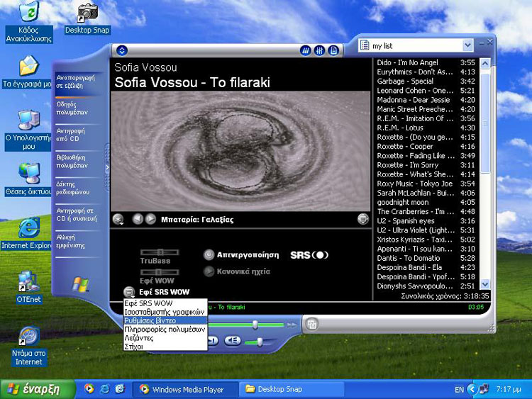The width and height of the screenshot is (532, 399).
Task: Select Dido - I'm No Angel in playlist
Action: (426, 62)
